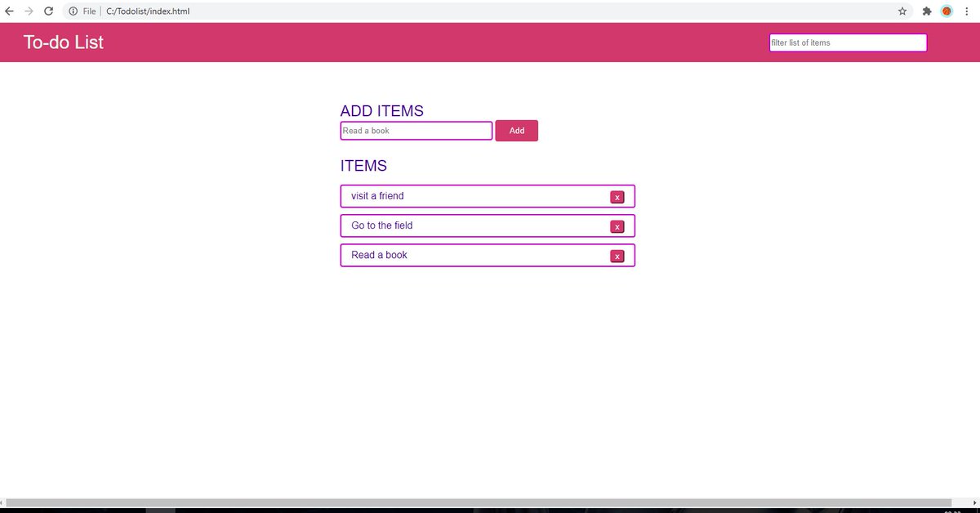This screenshot has width=980, height=513.
Task: Click the browser forward arrow
Action: 29,11
